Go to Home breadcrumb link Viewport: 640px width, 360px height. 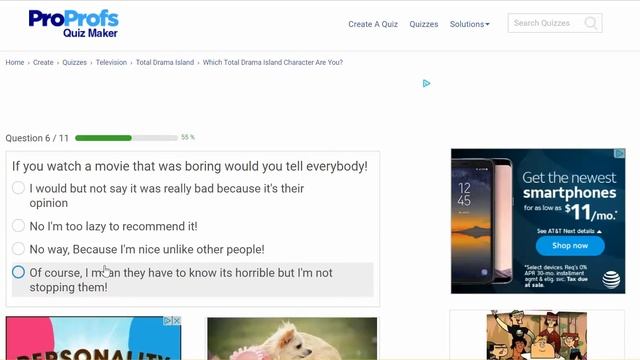[15, 62]
